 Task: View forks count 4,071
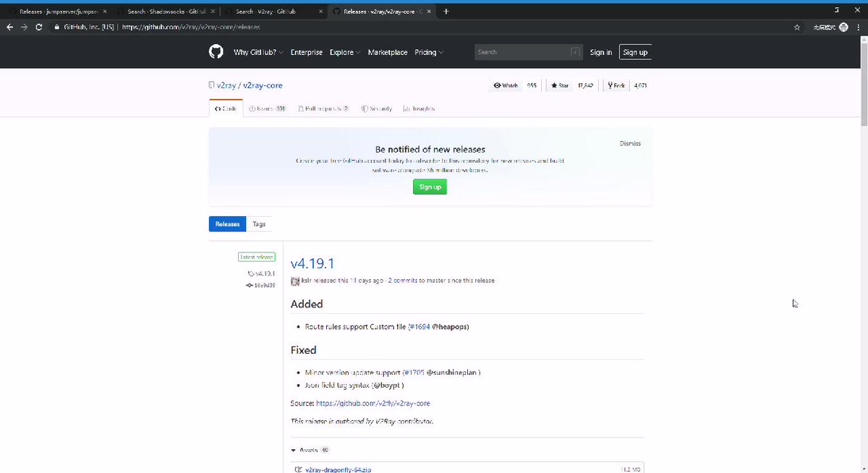(x=640, y=85)
